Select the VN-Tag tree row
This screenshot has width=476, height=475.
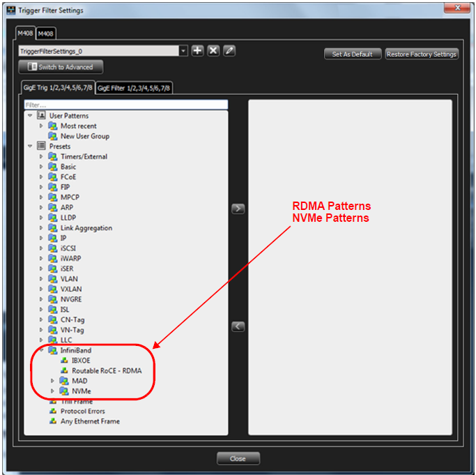pos(126,330)
